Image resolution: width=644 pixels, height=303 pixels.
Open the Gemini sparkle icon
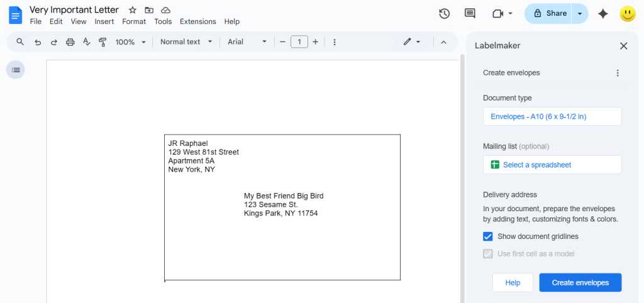(x=602, y=13)
